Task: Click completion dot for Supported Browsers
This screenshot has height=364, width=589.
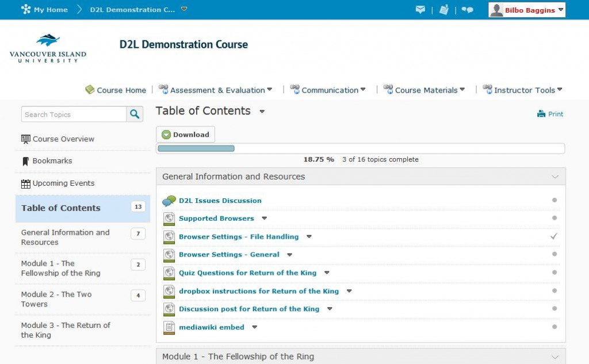Action: click(554, 218)
